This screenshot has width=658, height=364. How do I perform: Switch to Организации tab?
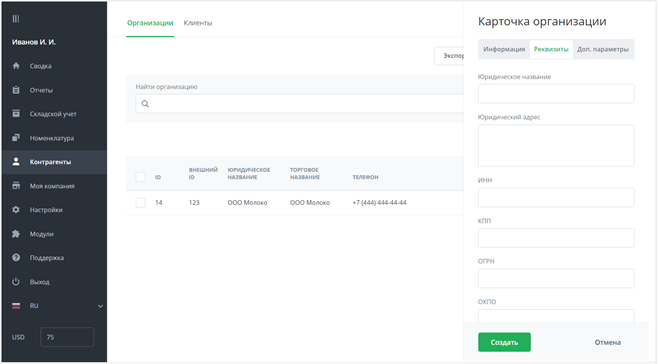pyautogui.click(x=150, y=23)
